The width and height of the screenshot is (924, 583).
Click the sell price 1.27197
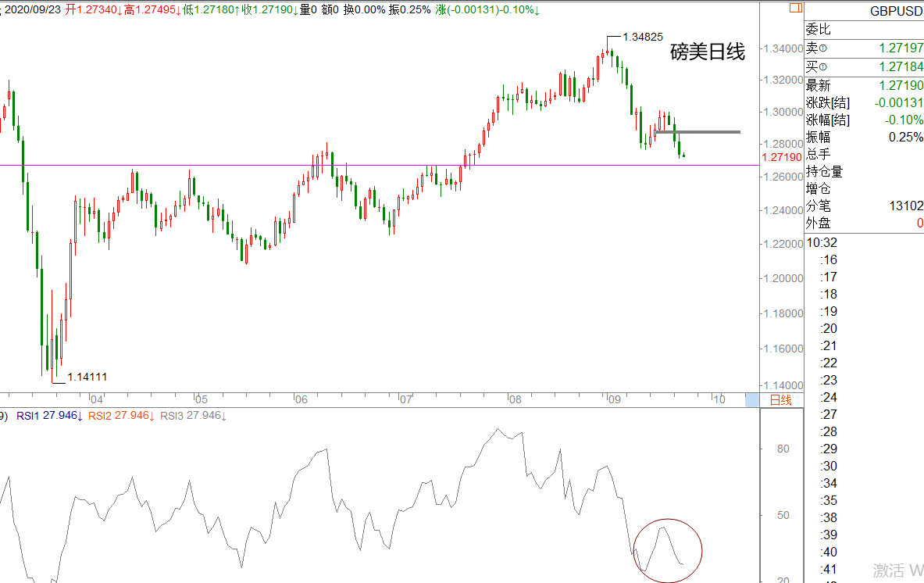point(901,48)
